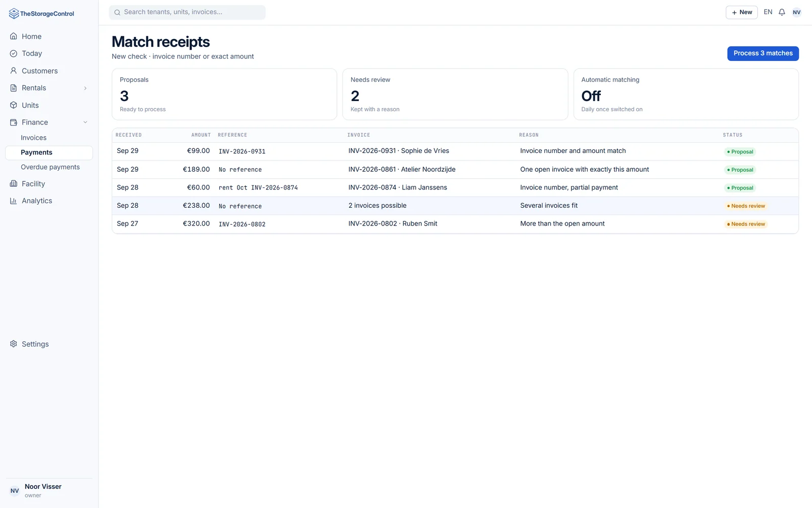Focus the search tenants, units, invoices field
Screen dimensions: 812x508
pos(187,12)
